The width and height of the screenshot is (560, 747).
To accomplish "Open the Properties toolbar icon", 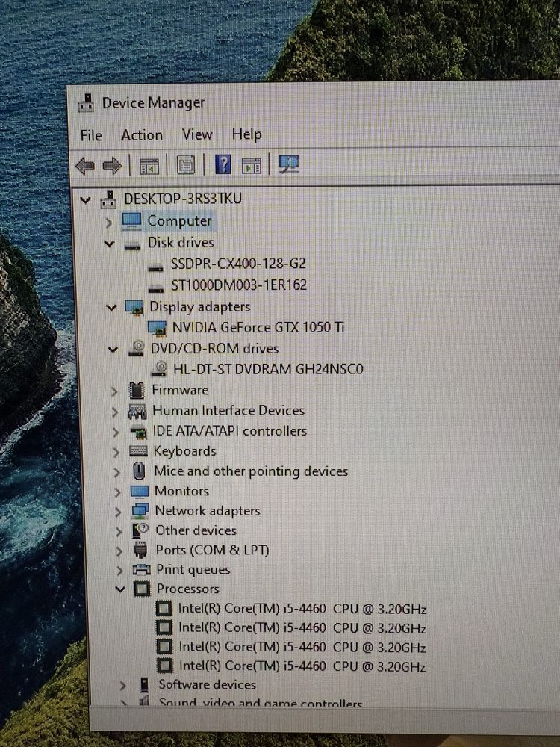I will 186,165.
